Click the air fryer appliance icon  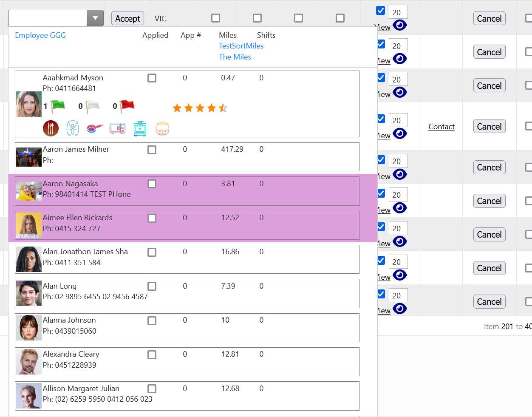(73, 128)
